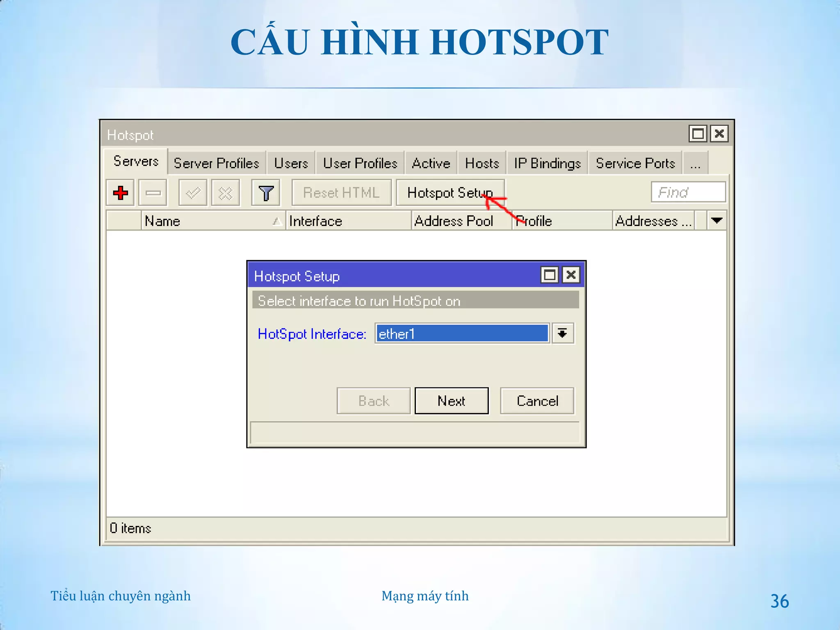Click the '0 items' status text

[130, 528]
